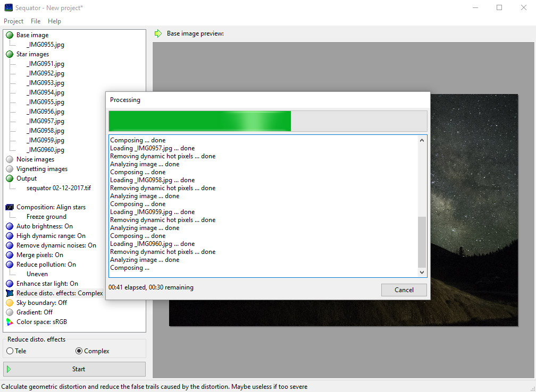Cancel the processing operation
This screenshot has height=392, width=536.
[404, 290]
